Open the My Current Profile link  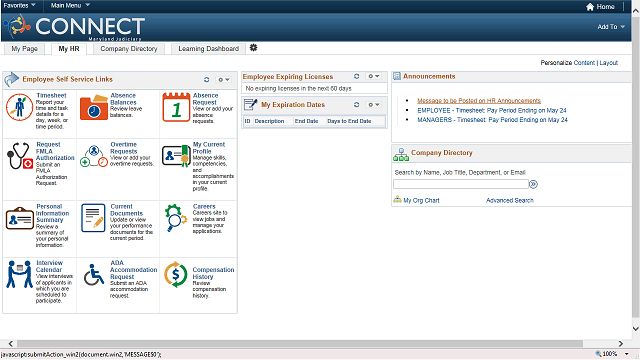pos(209,148)
